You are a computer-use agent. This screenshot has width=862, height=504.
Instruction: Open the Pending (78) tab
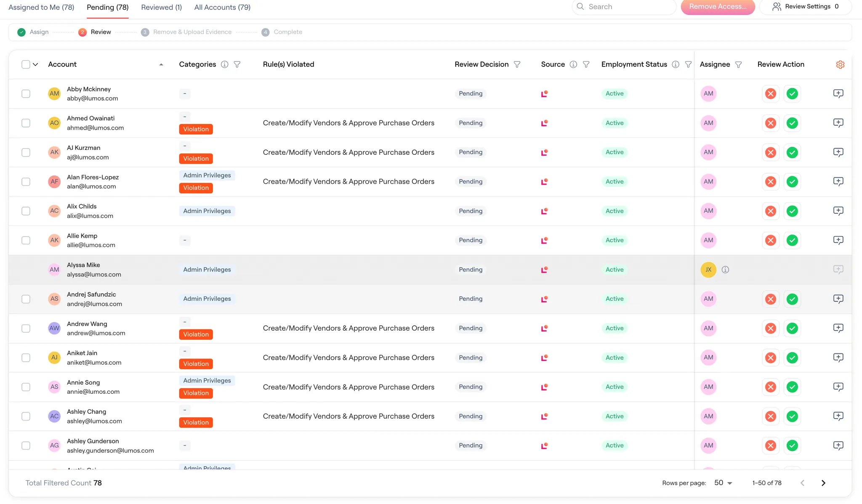click(x=108, y=7)
